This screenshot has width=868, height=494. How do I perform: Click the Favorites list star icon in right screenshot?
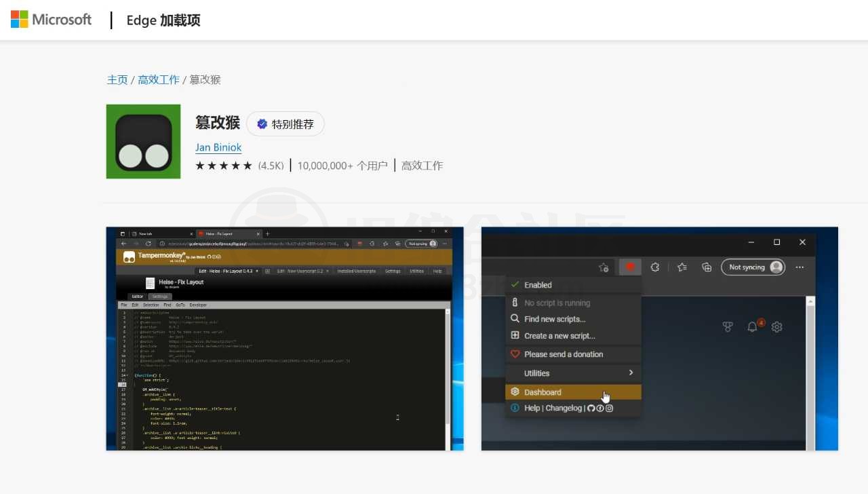(682, 267)
